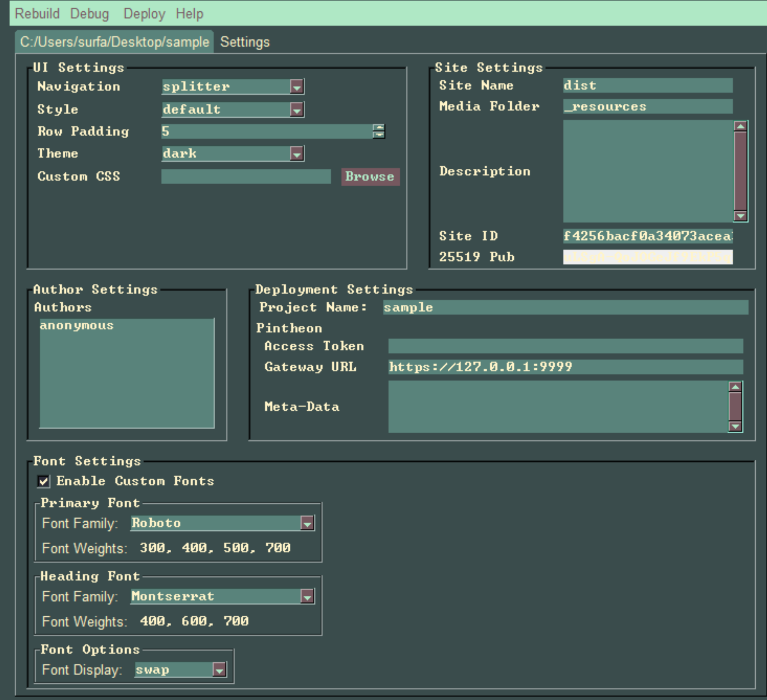The width and height of the screenshot is (767, 700).
Task: Open the Theme dropdown set to dark
Action: pos(296,154)
